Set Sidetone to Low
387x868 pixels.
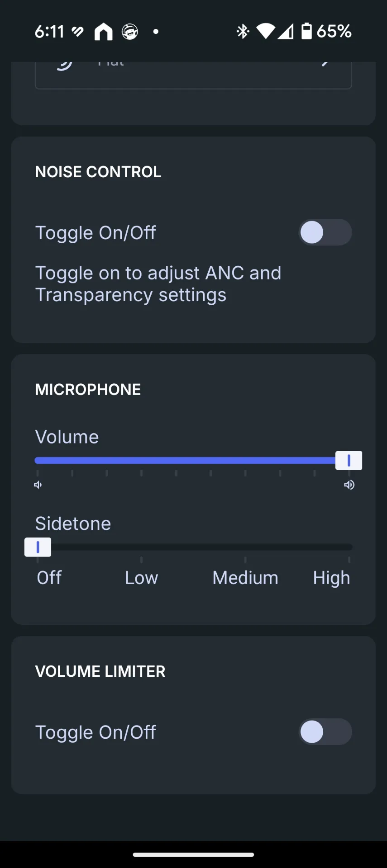click(141, 578)
